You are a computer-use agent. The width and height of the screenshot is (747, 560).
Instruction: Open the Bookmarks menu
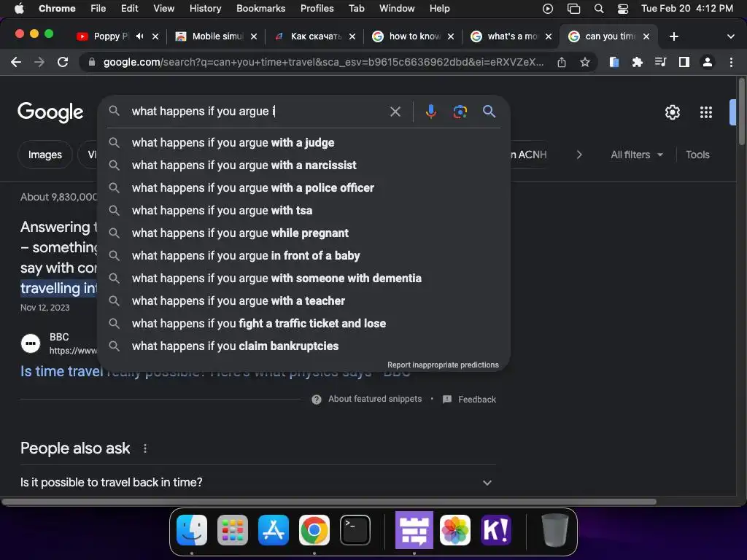260,9
